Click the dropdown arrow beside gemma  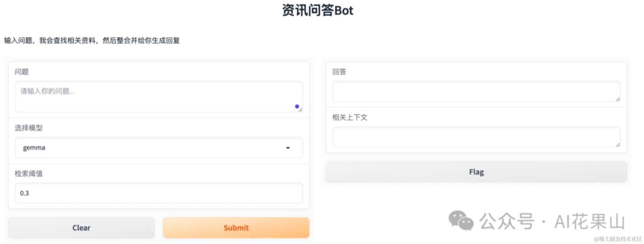[x=288, y=148]
